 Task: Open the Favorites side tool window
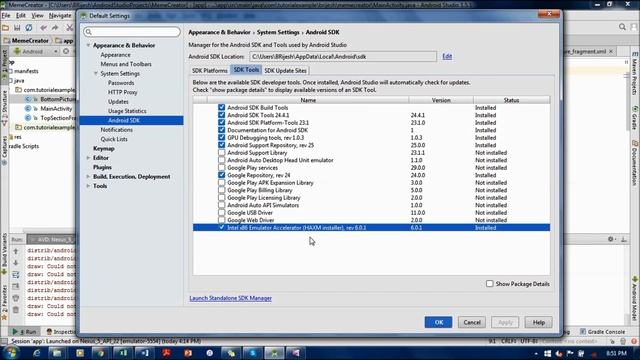(4, 302)
